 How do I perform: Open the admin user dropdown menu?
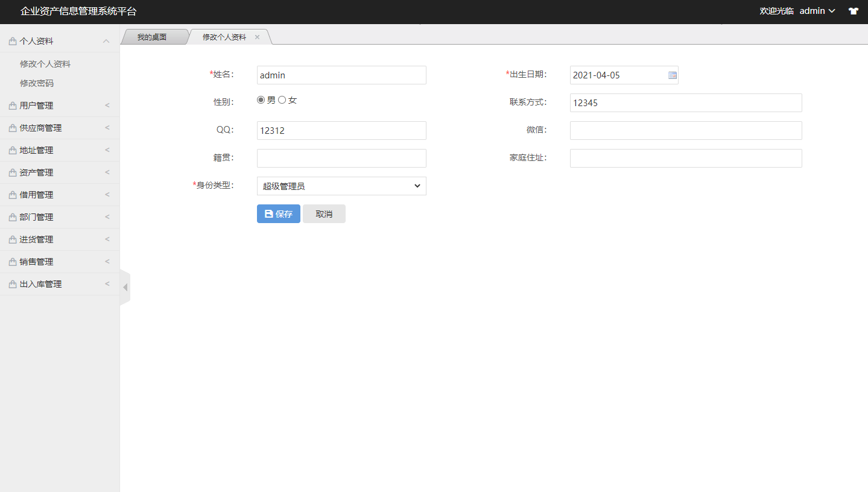[x=816, y=11]
